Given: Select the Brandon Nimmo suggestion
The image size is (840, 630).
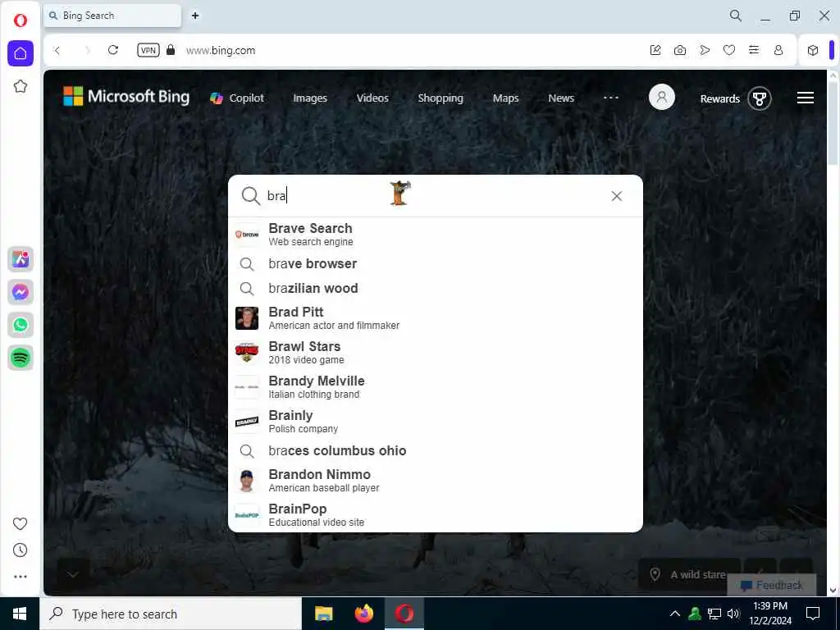Looking at the screenshot, I should coord(435,481).
